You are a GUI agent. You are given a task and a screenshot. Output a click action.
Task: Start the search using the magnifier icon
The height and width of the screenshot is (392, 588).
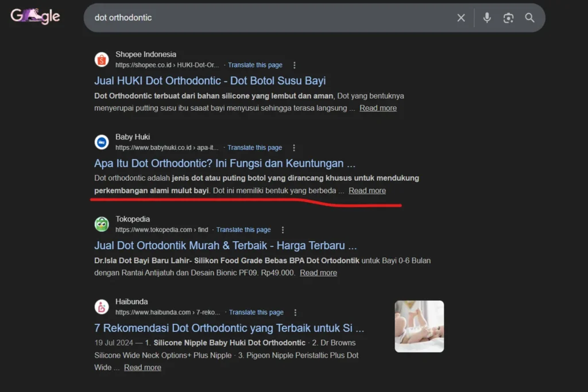point(529,18)
